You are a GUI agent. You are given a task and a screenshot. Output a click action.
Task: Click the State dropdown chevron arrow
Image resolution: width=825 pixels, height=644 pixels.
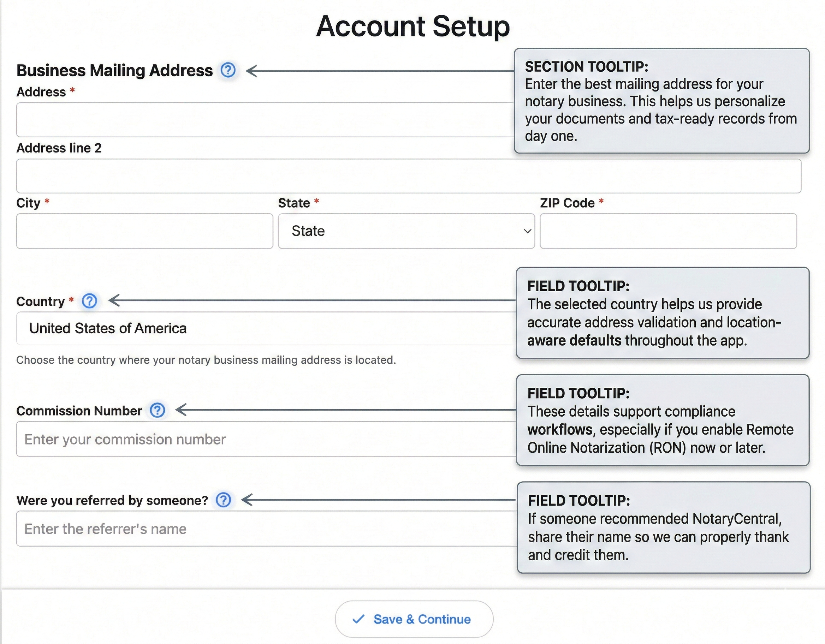tap(527, 231)
